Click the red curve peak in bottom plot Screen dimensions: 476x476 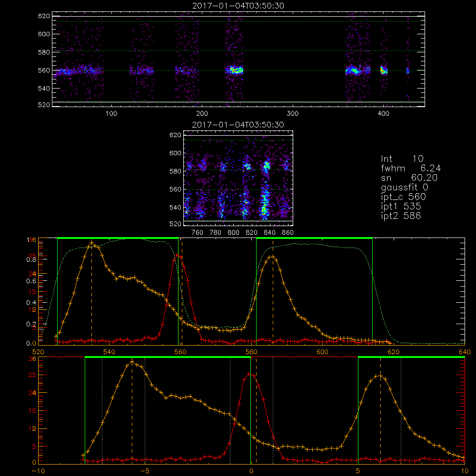pos(249,374)
